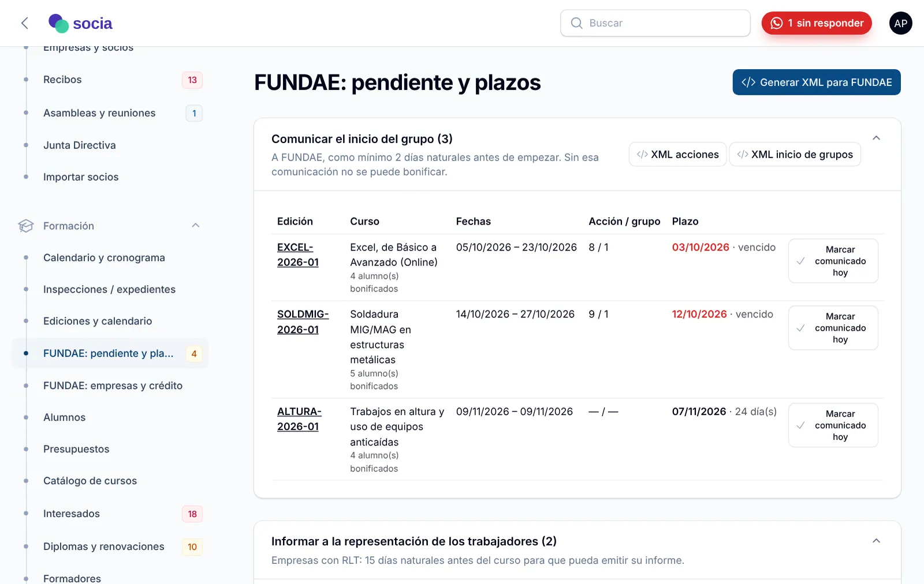This screenshot has height=584, width=924.
Task: Open Ediciones y calendario
Action: click(98, 321)
